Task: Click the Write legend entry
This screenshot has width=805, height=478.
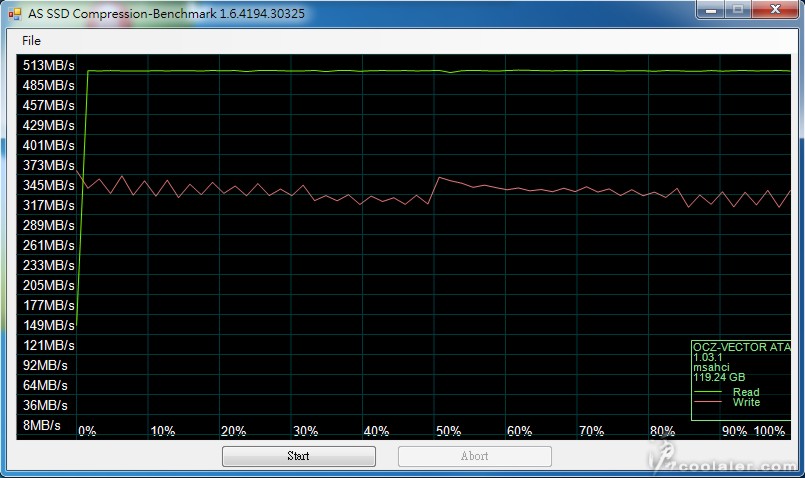Action: pos(746,403)
